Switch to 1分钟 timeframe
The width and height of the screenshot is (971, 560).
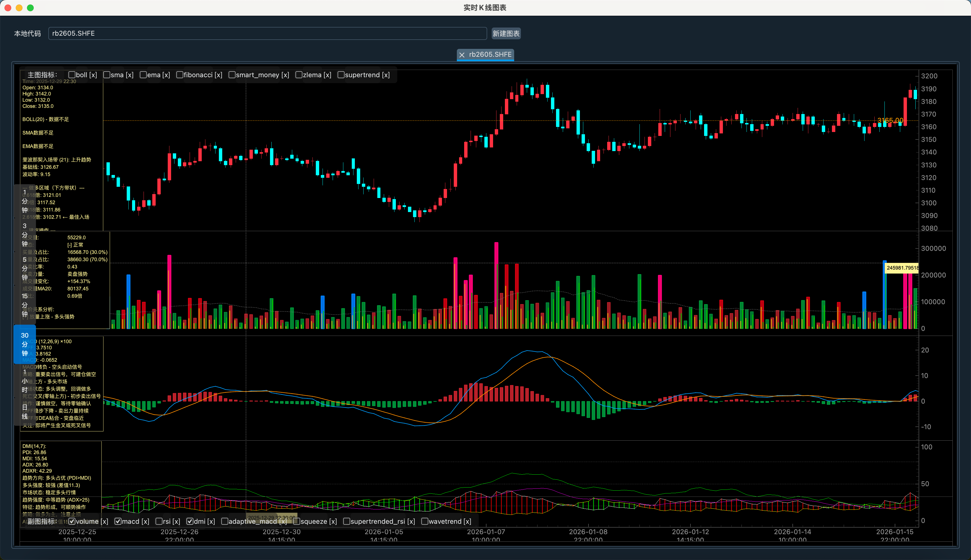tap(25, 201)
